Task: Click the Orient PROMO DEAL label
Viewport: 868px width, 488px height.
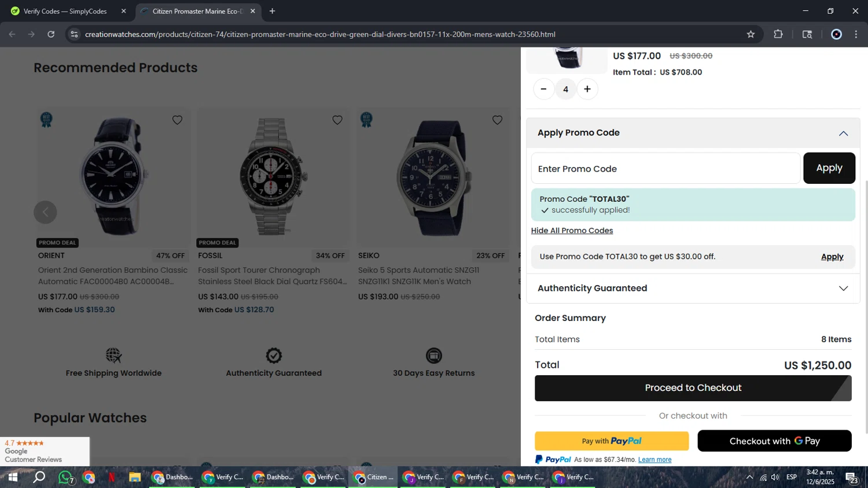Action: tap(58, 243)
